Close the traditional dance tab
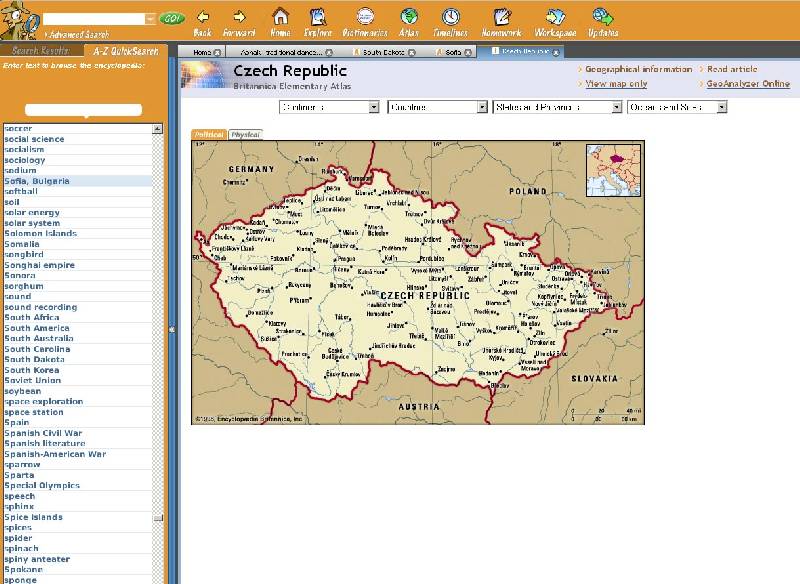800x584 pixels. (329, 52)
